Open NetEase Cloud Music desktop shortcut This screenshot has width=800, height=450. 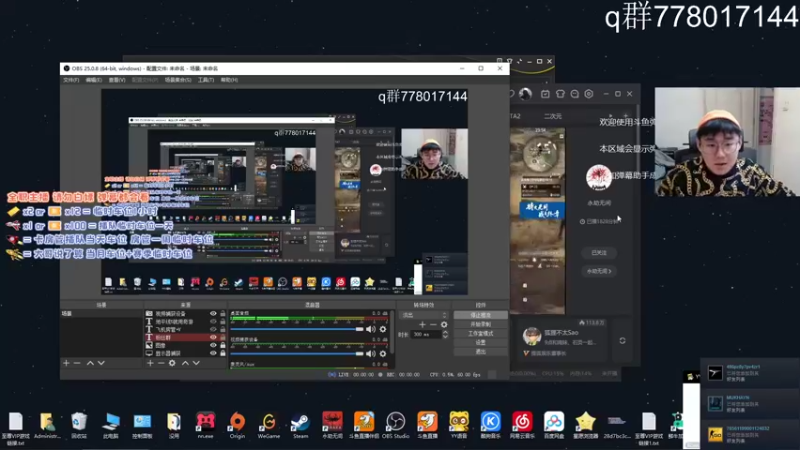(522, 426)
